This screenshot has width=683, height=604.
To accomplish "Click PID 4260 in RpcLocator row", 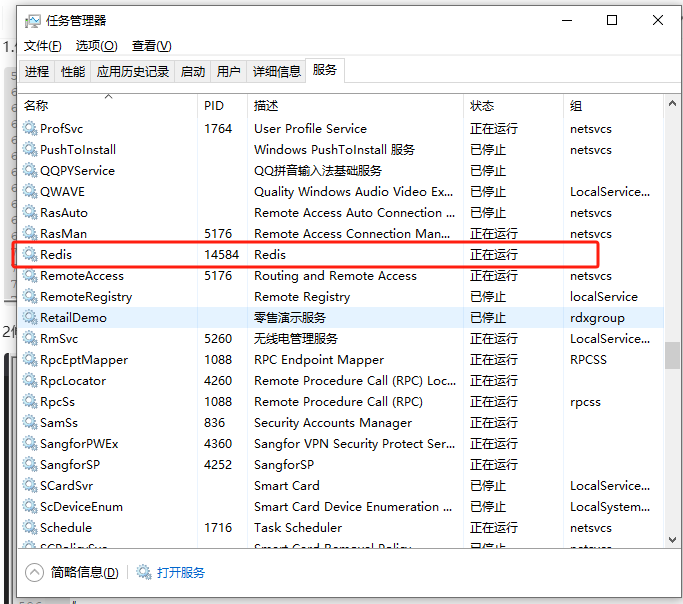I will 218,381.
